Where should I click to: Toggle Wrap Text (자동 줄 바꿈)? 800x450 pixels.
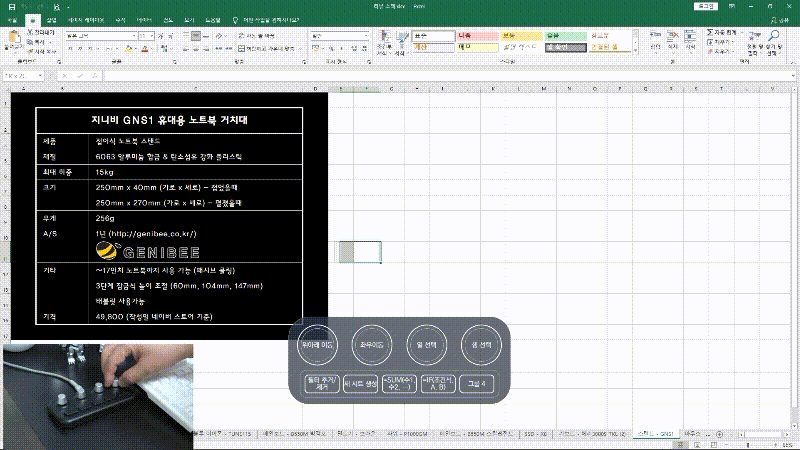point(256,36)
